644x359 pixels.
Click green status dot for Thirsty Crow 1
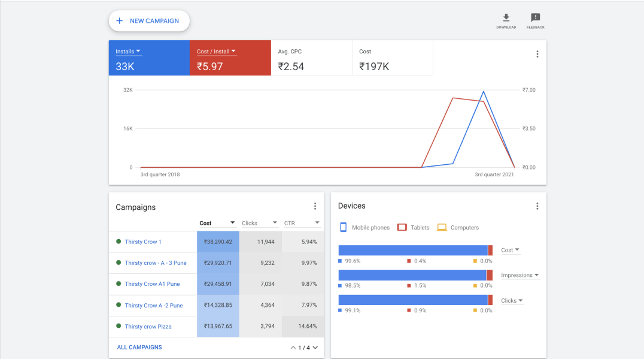pos(119,242)
